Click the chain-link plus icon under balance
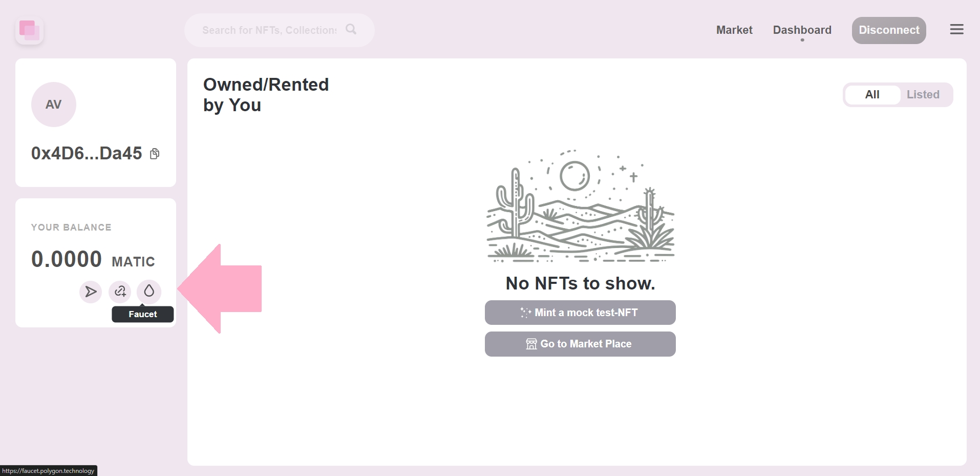Viewport: 980px width, 476px height. click(x=120, y=292)
